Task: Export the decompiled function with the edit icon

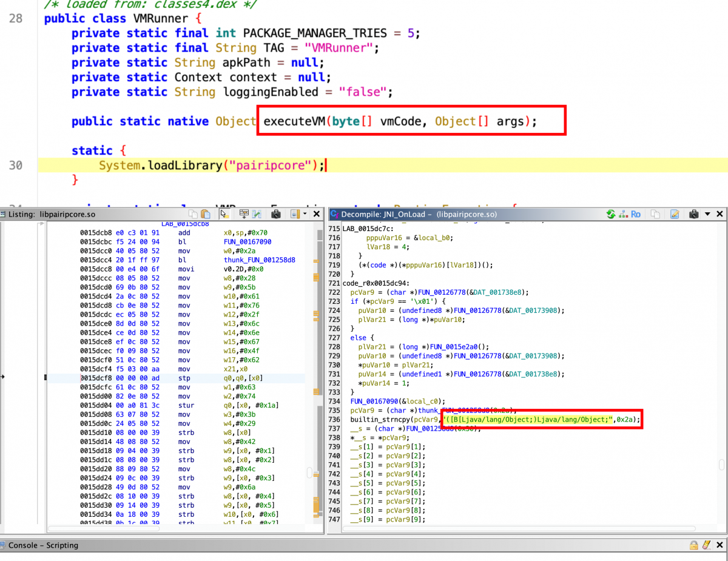Action: coord(675,214)
